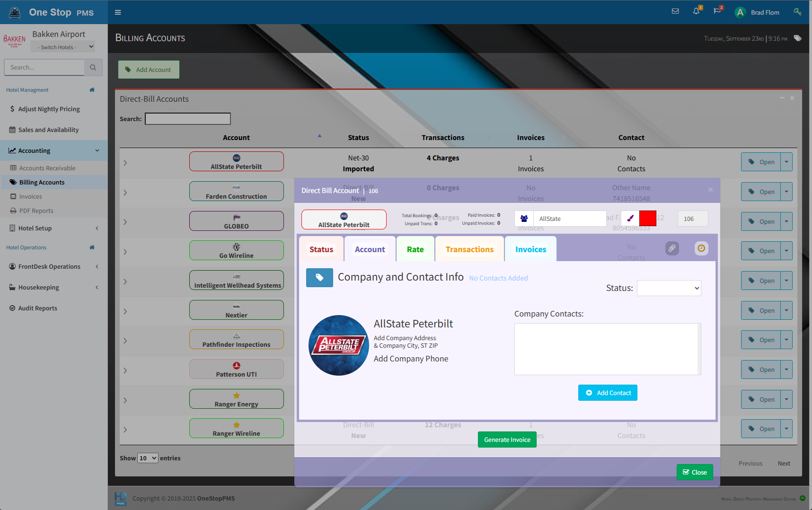Screen dimensions: 812x510
Task: Select the Rate tab
Action: coord(415,249)
